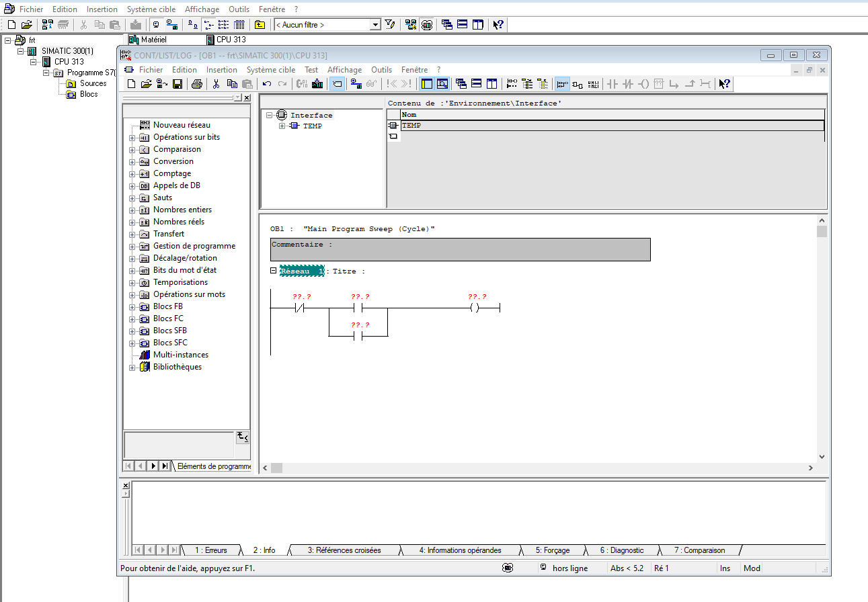Toggle the program elements catalog view button
The height and width of the screenshot is (602, 868).
pos(427,84)
